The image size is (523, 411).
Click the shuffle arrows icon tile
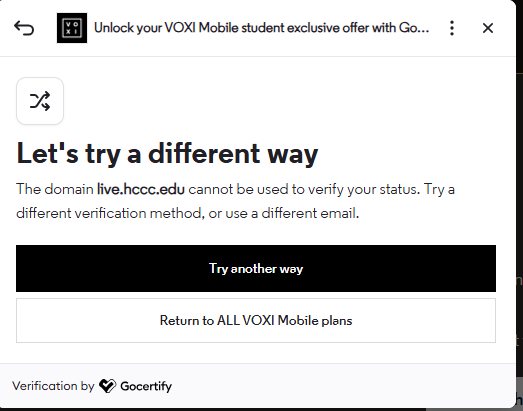[40, 101]
